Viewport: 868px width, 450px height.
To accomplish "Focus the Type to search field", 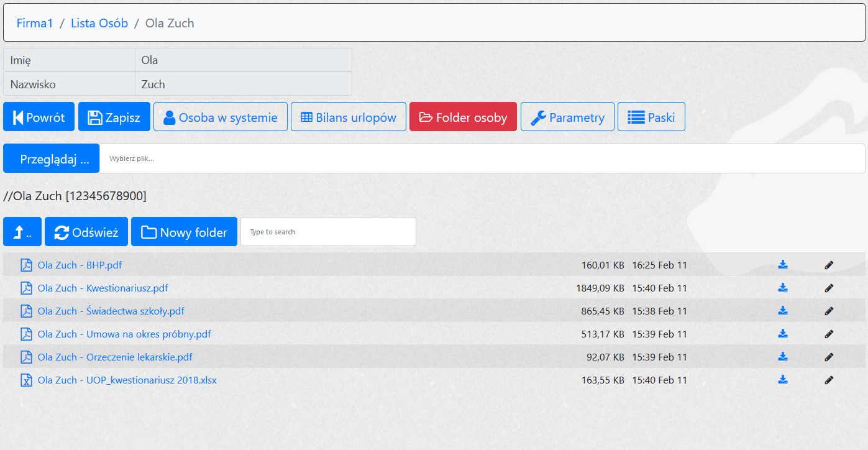I will (x=328, y=232).
